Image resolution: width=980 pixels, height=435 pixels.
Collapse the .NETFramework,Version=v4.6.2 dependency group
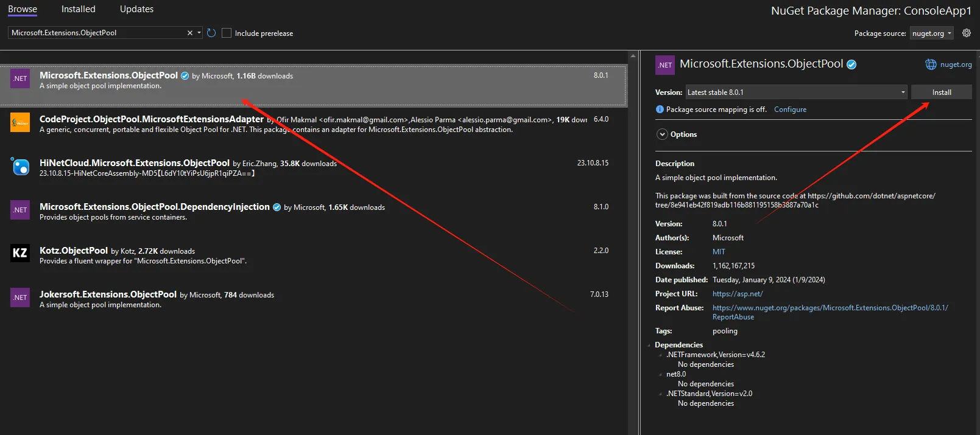click(660, 355)
